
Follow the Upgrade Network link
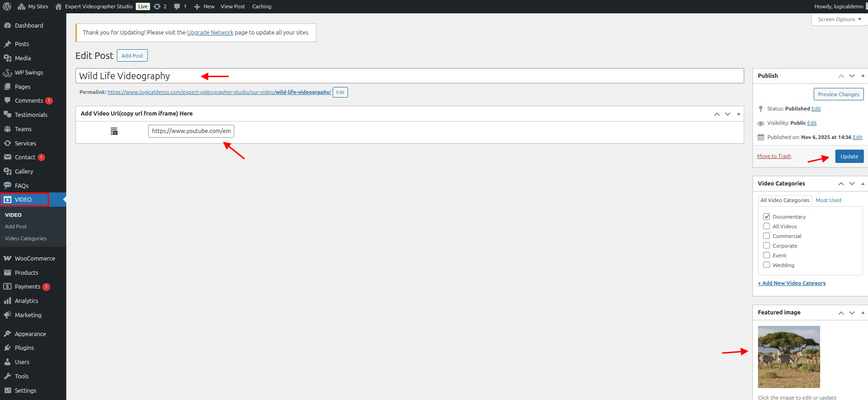tap(210, 33)
